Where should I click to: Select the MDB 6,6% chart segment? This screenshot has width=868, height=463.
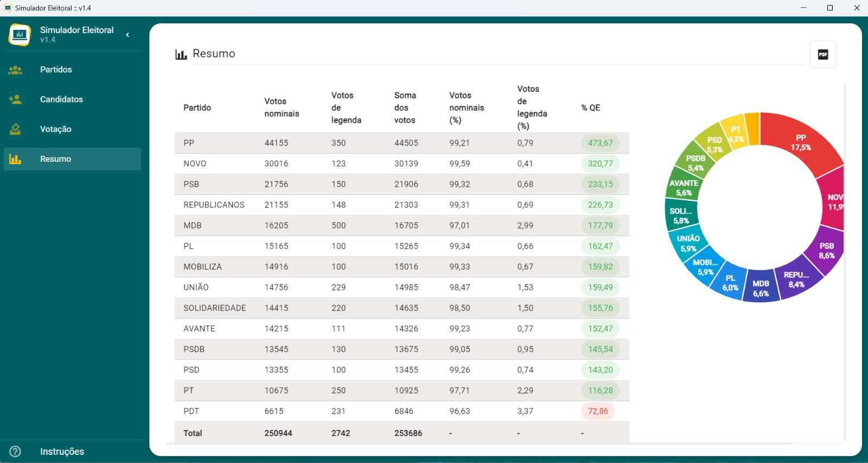(761, 288)
